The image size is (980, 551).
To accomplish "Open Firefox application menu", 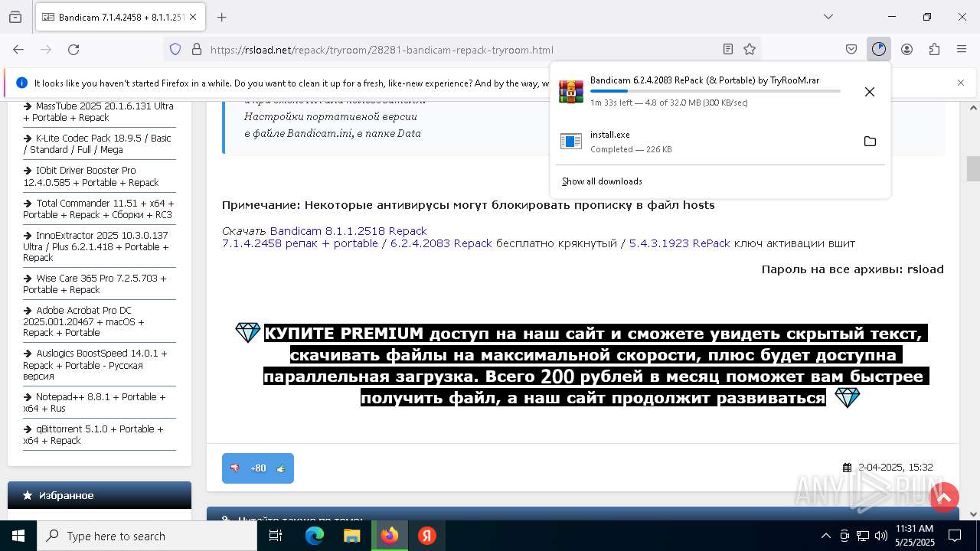I will click(x=962, y=49).
